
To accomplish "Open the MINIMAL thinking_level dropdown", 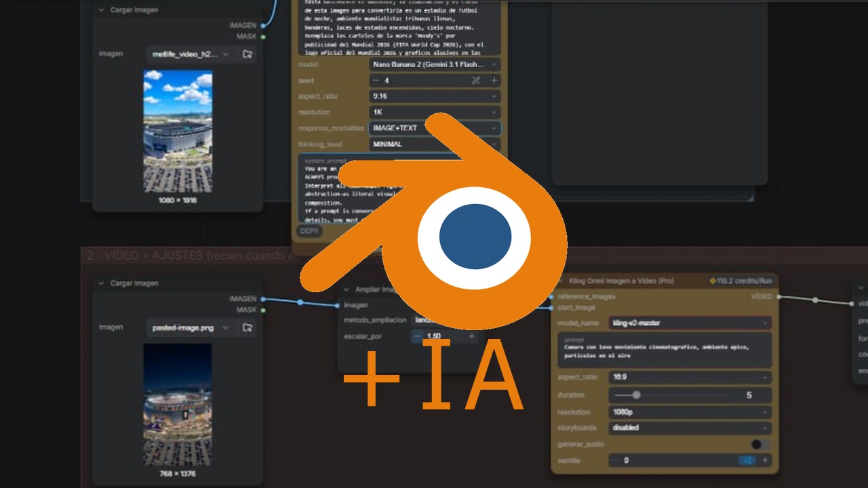I will pyautogui.click(x=435, y=144).
